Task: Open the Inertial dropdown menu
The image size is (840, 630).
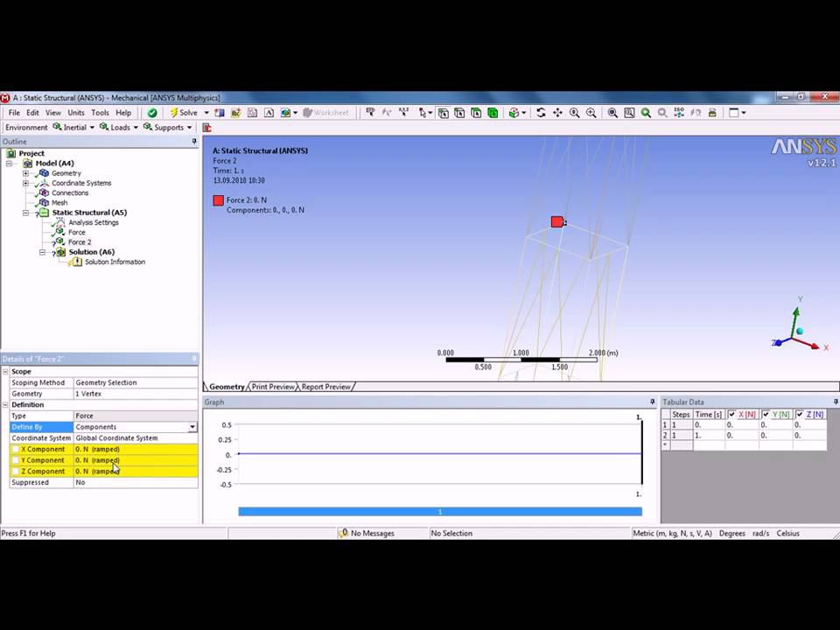Action: (x=73, y=128)
